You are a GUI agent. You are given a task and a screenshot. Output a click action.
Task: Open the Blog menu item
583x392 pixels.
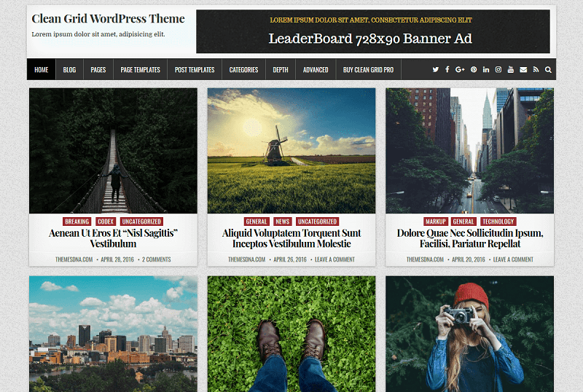coord(69,69)
